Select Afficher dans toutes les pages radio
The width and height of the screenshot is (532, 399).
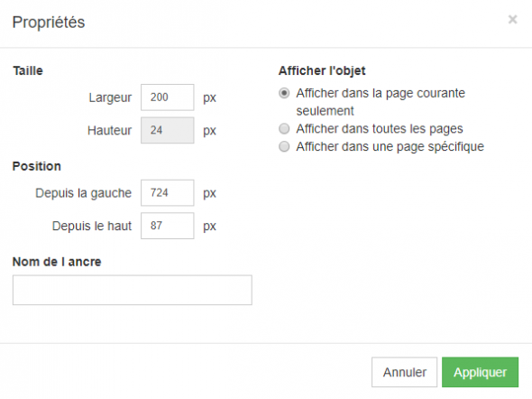coord(284,129)
